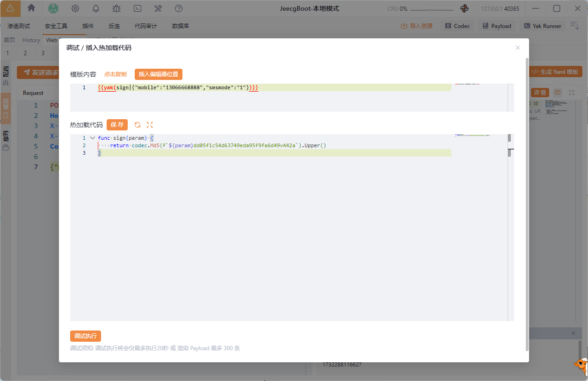Click the bug icon in top toolbar

pos(116,8)
